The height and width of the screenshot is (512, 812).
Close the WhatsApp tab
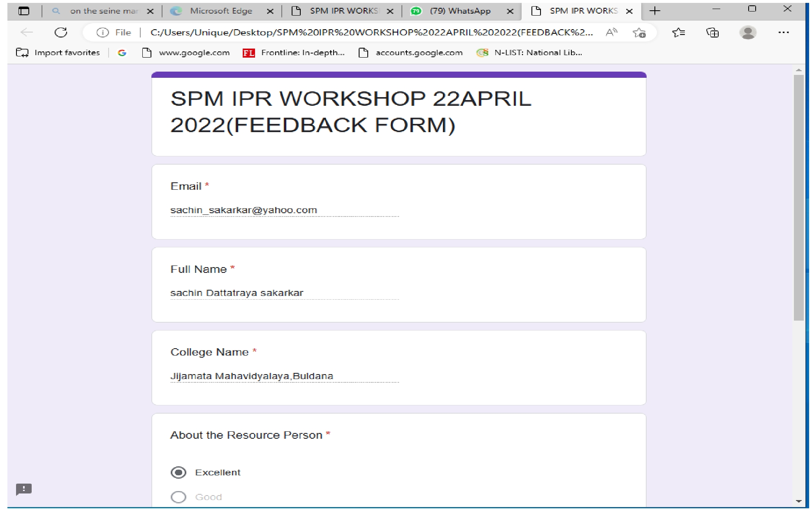click(x=510, y=12)
